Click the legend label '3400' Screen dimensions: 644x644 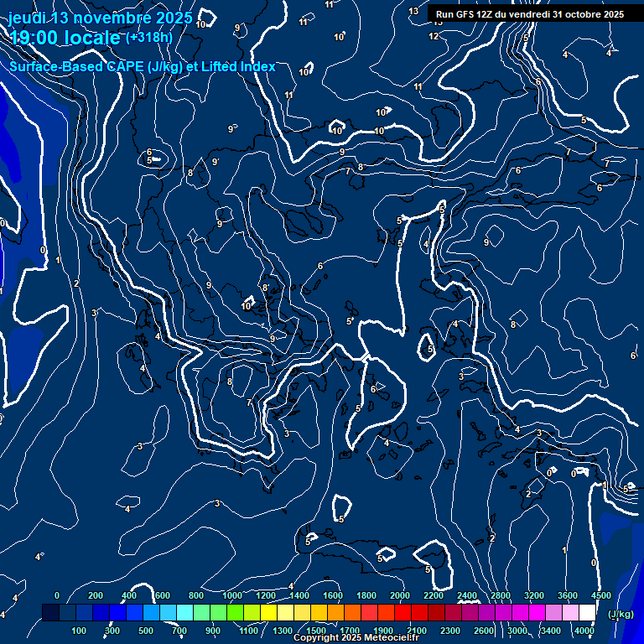click(551, 631)
